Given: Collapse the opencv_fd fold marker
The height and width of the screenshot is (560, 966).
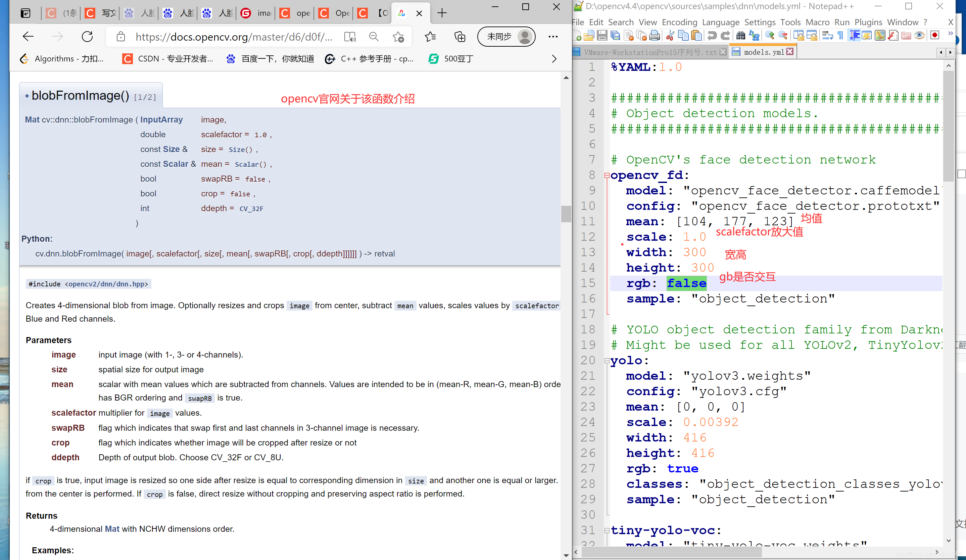Looking at the screenshot, I should [x=607, y=176].
